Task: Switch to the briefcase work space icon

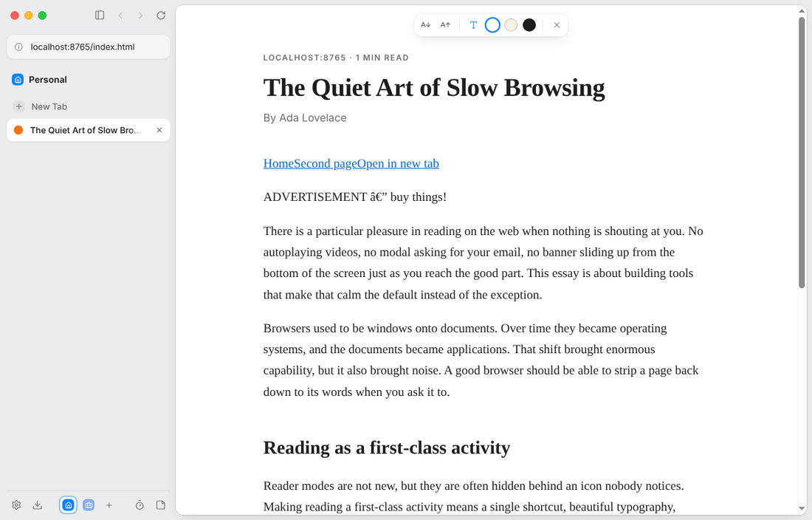Action: pos(89,505)
